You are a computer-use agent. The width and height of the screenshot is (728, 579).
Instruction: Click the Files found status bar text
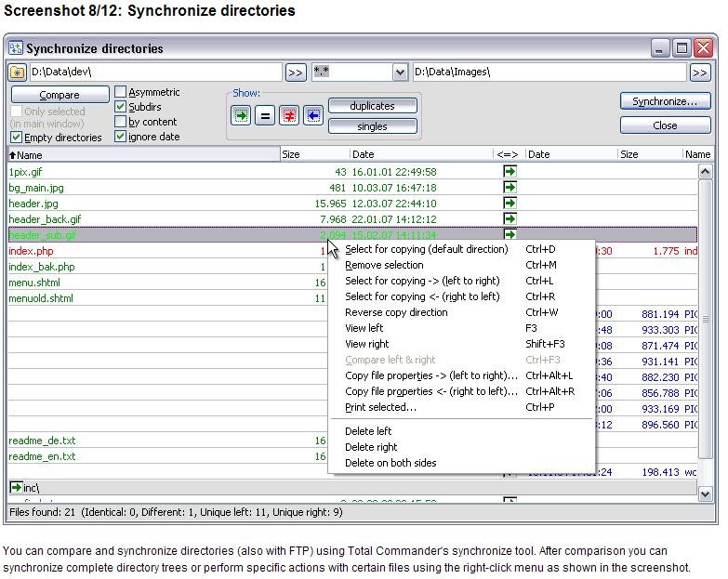point(176,512)
